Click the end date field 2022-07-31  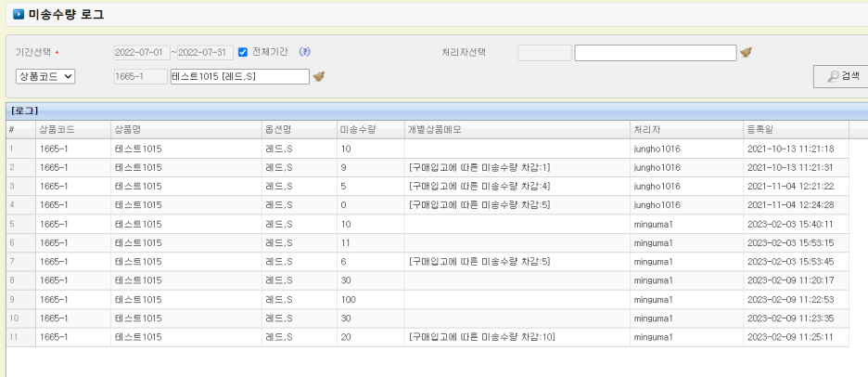coord(205,53)
